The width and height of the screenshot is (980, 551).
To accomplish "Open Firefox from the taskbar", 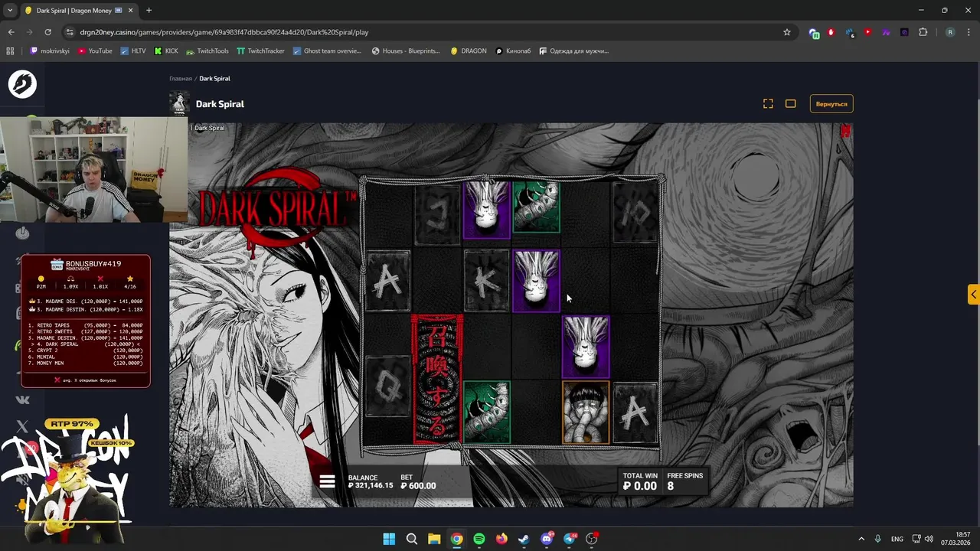I will [x=501, y=539].
